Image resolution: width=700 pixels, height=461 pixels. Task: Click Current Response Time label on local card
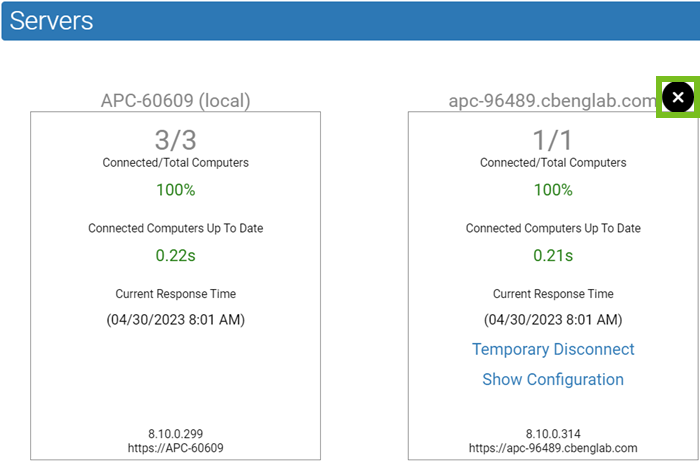pyautogui.click(x=176, y=294)
